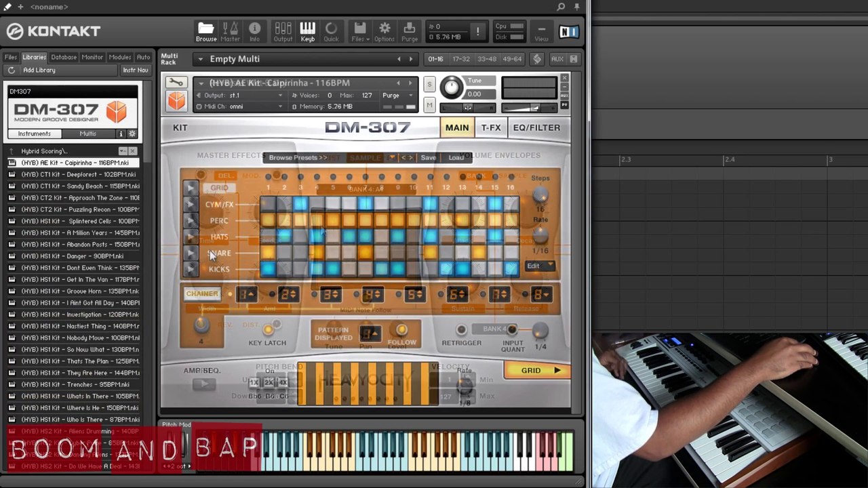The height and width of the screenshot is (488, 868).
Task: Open the Output mixer section
Action: pos(283,31)
